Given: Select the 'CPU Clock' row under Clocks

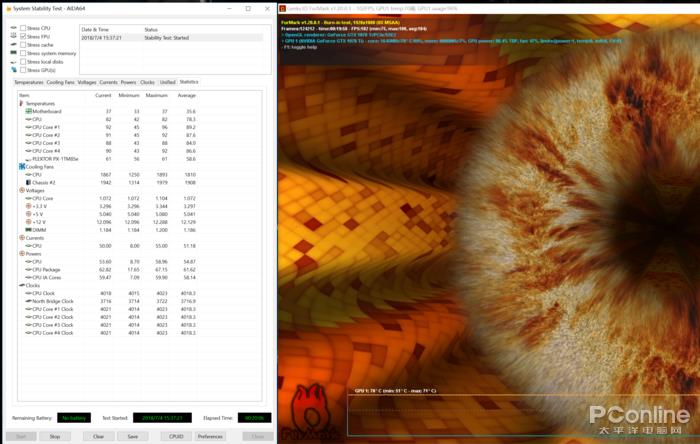Looking at the screenshot, I should [x=107, y=293].
